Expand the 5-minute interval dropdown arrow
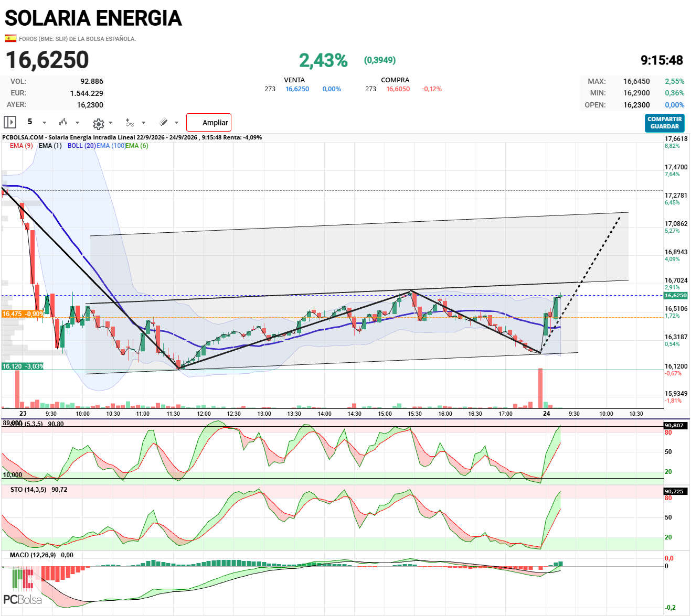Image resolution: width=691 pixels, height=616 pixels. 44,123
